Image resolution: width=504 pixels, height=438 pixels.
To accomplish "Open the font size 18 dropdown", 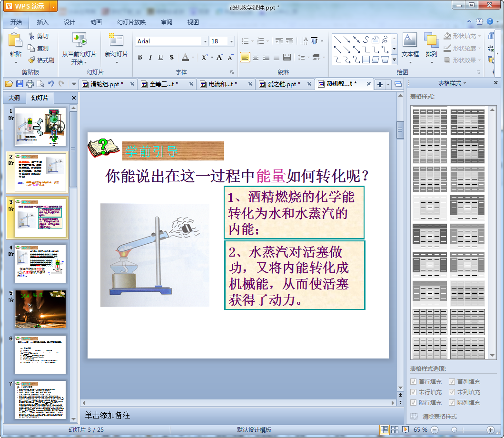I will pos(231,41).
